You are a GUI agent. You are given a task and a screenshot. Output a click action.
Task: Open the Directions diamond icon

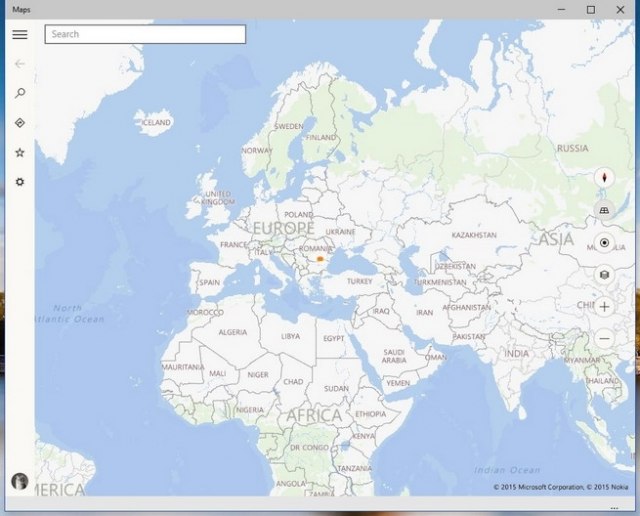click(x=20, y=123)
